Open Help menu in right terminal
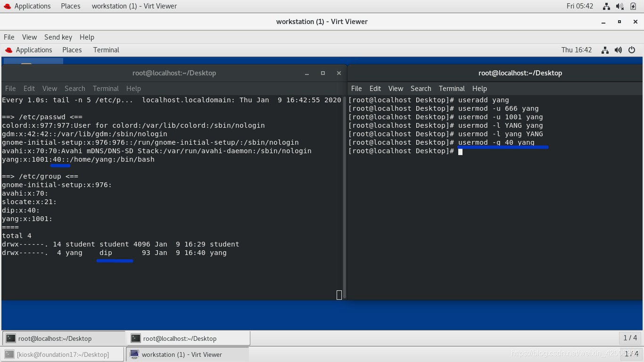Viewport: 644px width, 362px height. click(479, 89)
